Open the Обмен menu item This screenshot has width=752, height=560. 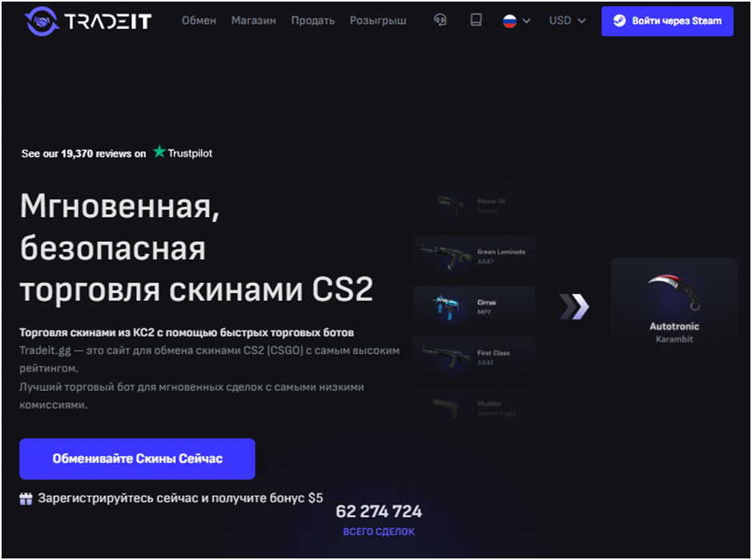point(199,21)
